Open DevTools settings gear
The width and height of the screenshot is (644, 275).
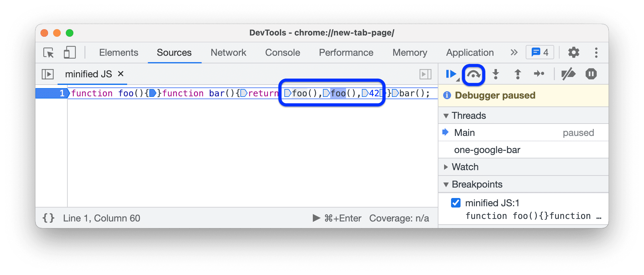click(x=573, y=53)
